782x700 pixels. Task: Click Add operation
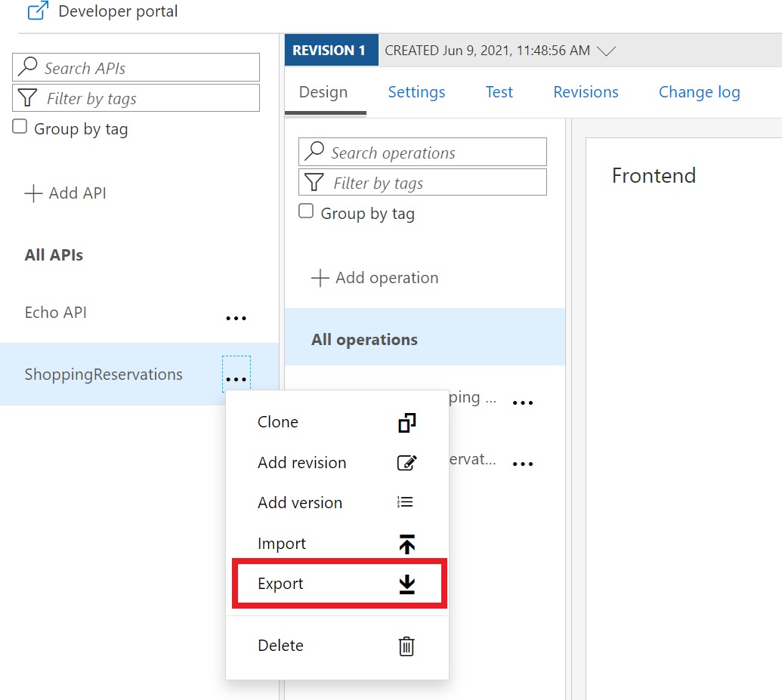[376, 278]
